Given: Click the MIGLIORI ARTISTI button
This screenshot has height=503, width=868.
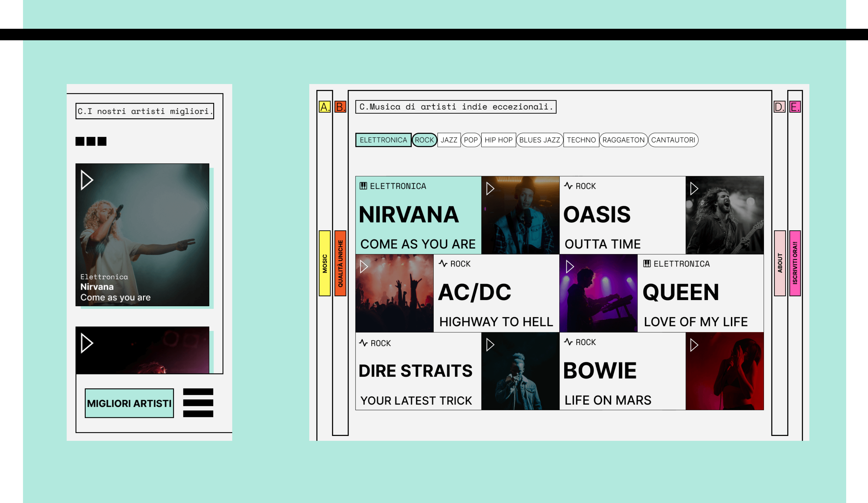Looking at the screenshot, I should (129, 403).
